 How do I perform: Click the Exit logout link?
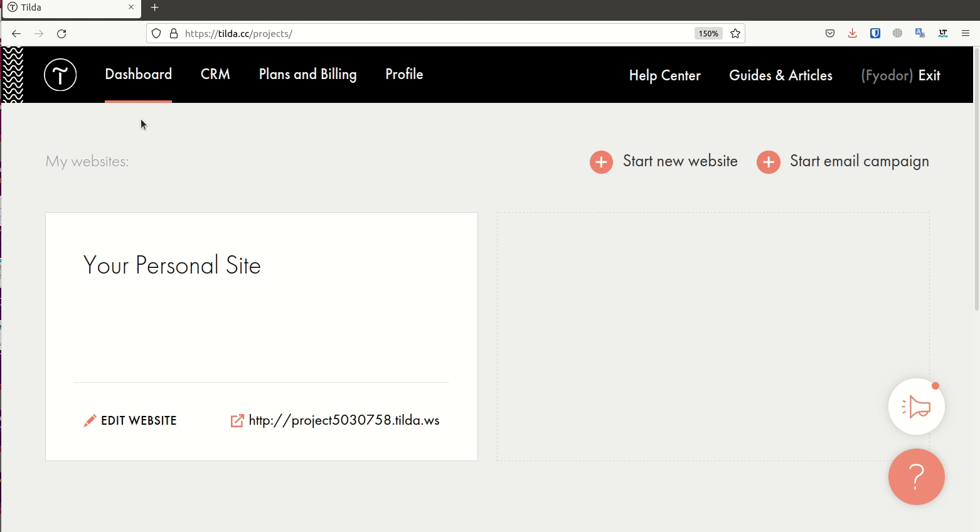click(x=929, y=75)
